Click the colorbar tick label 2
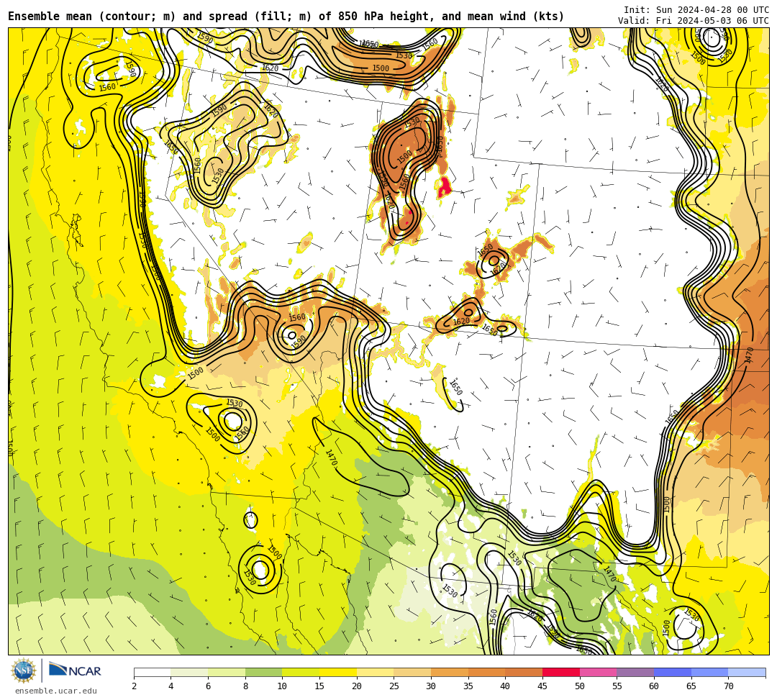The height and width of the screenshot is (700, 777). tap(134, 686)
